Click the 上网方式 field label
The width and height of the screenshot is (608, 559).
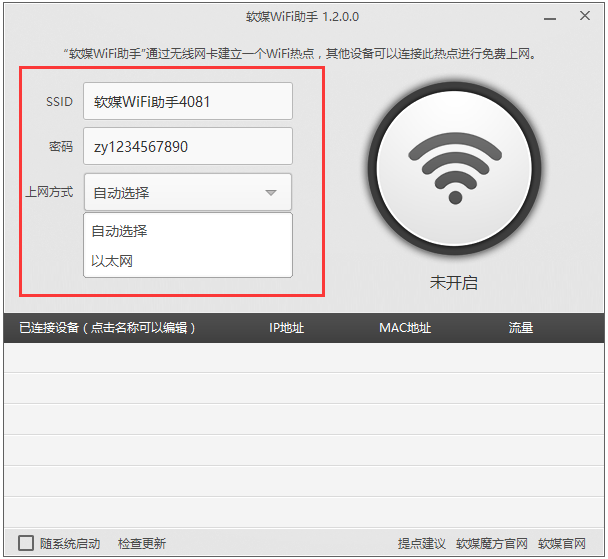tap(49, 192)
